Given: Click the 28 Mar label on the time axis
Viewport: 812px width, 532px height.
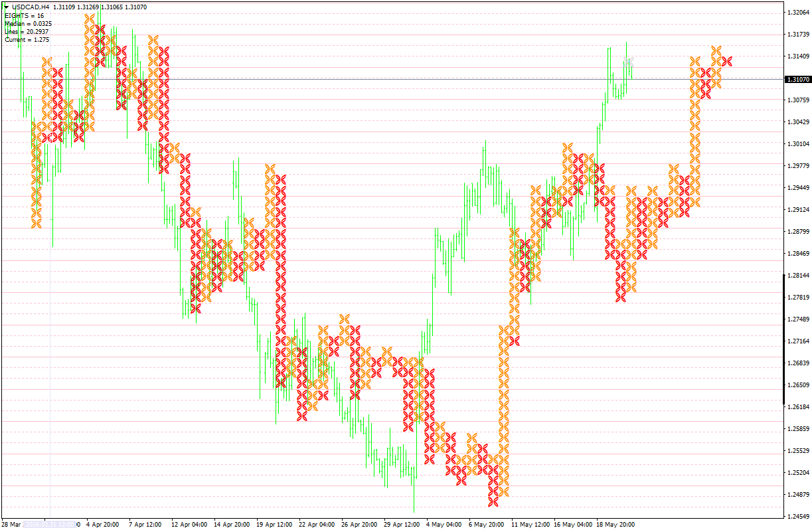Looking at the screenshot, I should click(x=11, y=524).
